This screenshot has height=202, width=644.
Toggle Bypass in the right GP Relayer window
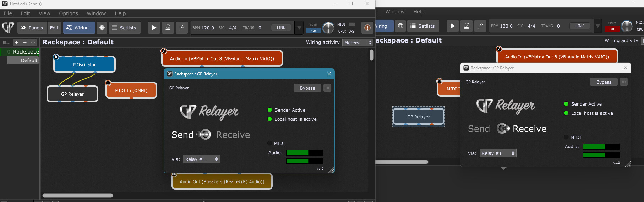(x=604, y=82)
